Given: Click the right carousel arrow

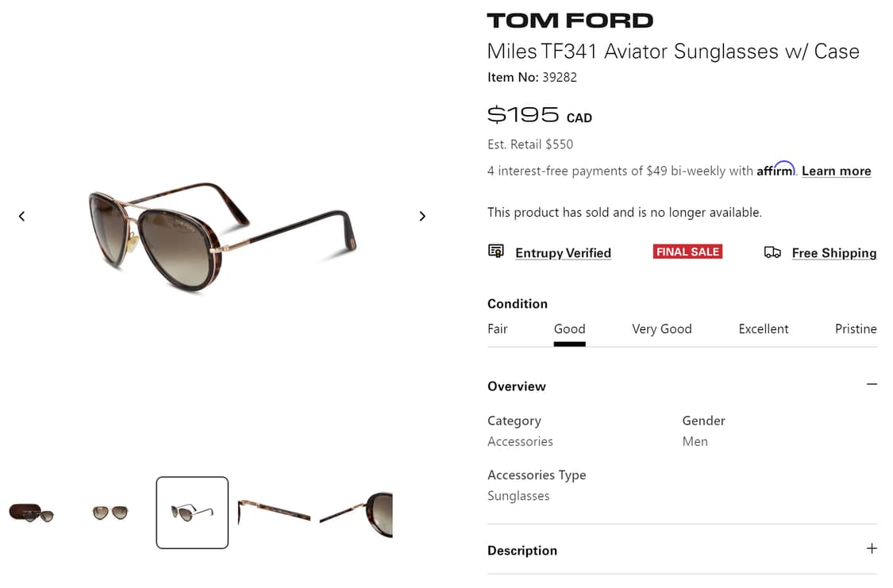Looking at the screenshot, I should tap(422, 215).
